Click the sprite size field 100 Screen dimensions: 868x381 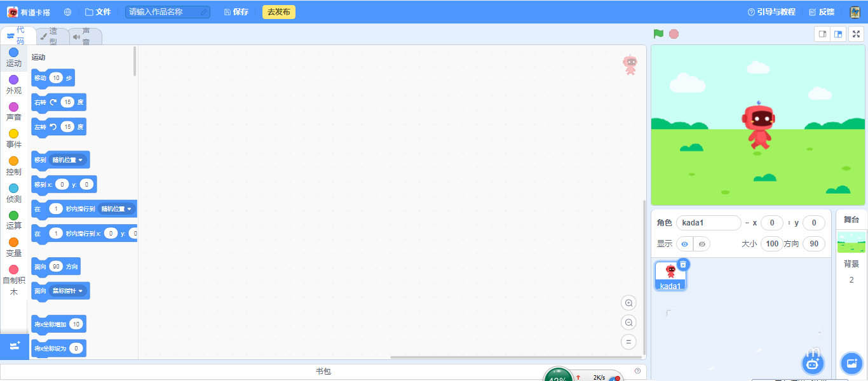click(x=771, y=244)
